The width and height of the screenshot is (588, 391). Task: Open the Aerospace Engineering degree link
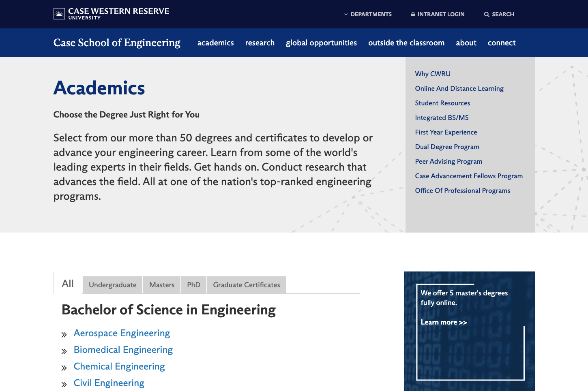point(122,333)
